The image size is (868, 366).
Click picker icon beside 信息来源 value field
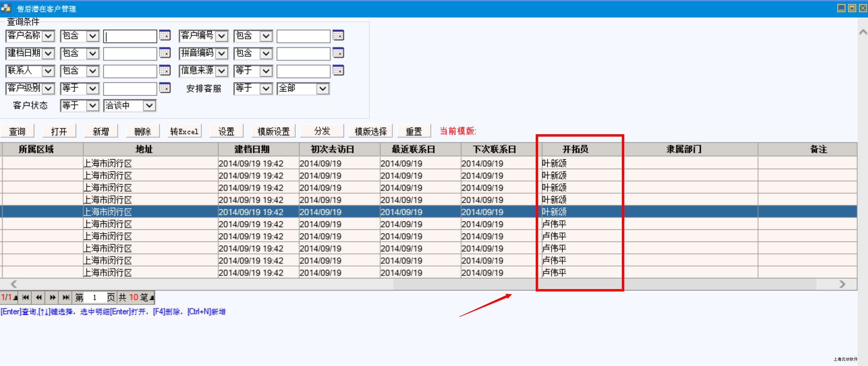(338, 70)
